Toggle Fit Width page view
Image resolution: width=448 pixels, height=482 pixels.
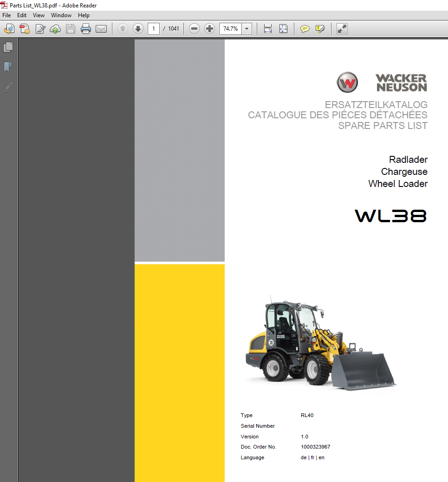tap(267, 28)
